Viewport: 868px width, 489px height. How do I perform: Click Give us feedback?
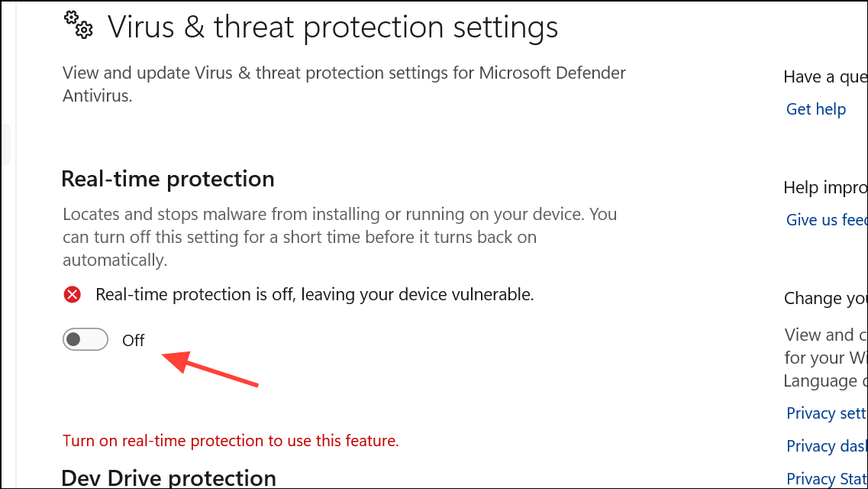pos(826,220)
